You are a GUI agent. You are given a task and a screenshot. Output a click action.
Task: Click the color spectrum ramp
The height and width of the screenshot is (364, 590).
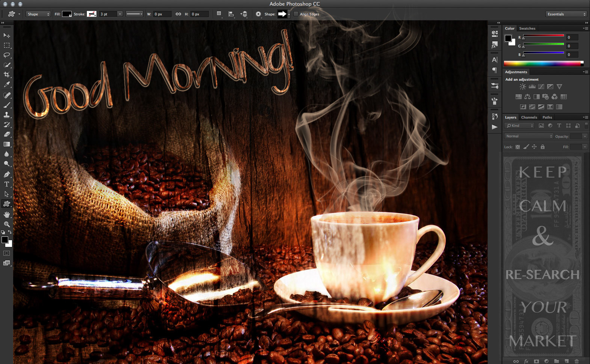543,63
